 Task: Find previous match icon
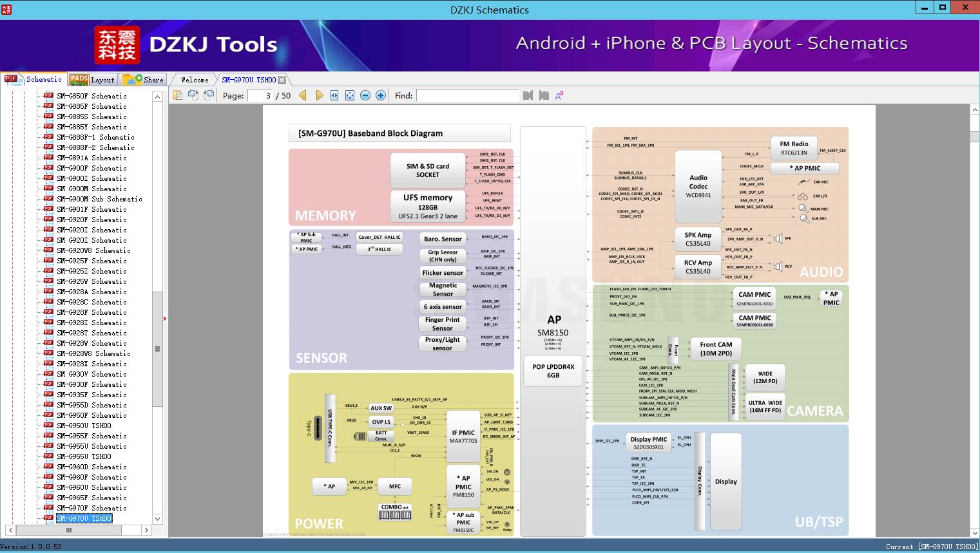[x=528, y=95]
